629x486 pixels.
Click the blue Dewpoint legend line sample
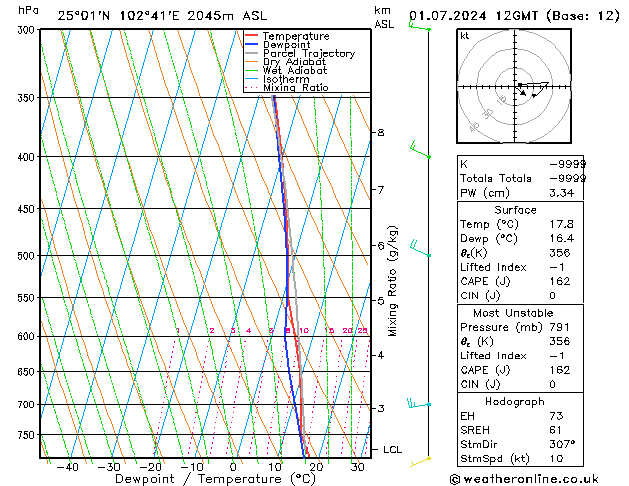pos(252,45)
